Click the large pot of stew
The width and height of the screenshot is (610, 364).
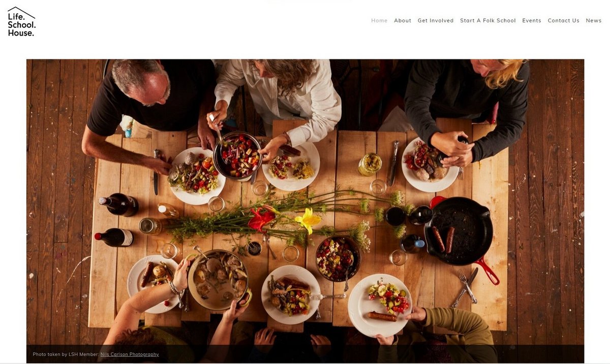click(x=218, y=280)
